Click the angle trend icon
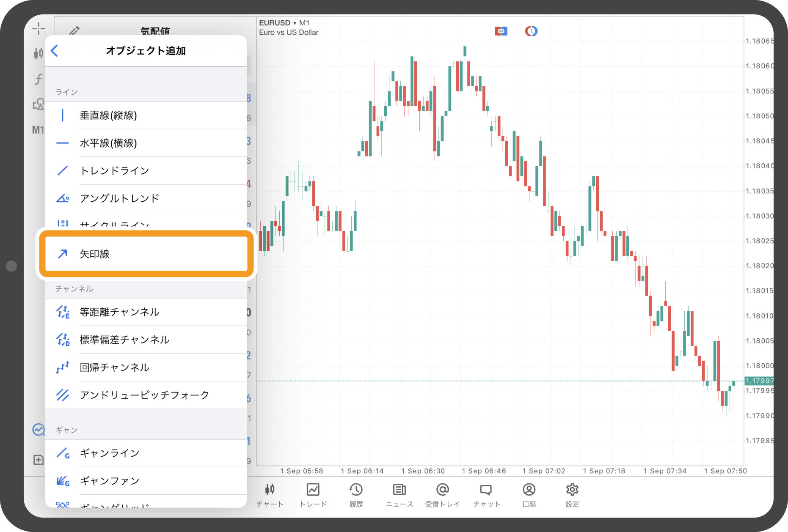Screen dimensions: 788x532 [63, 198]
